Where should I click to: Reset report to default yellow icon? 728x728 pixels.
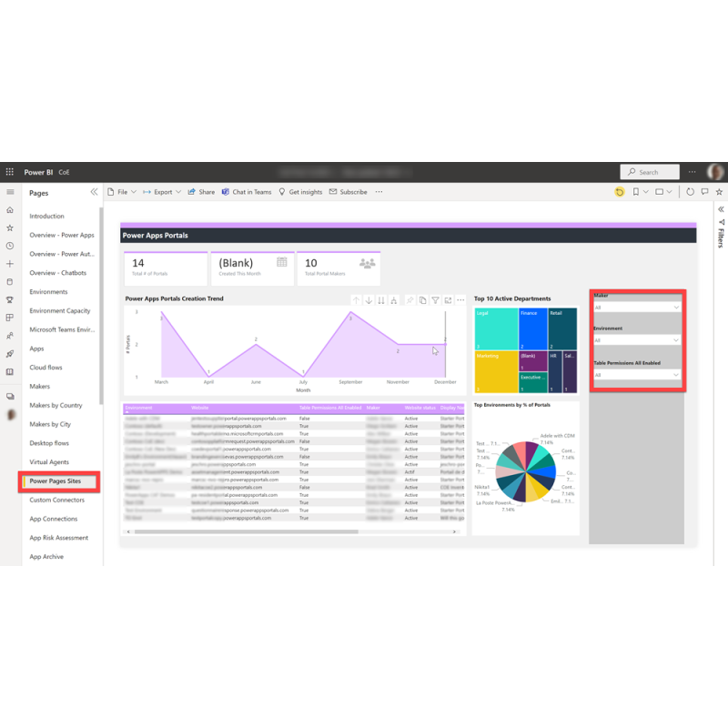tap(620, 192)
